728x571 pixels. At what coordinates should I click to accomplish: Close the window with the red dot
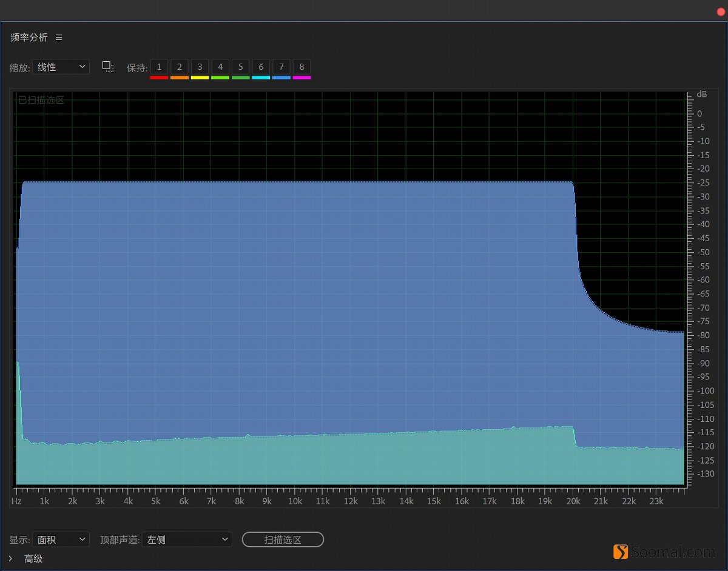[721, 12]
